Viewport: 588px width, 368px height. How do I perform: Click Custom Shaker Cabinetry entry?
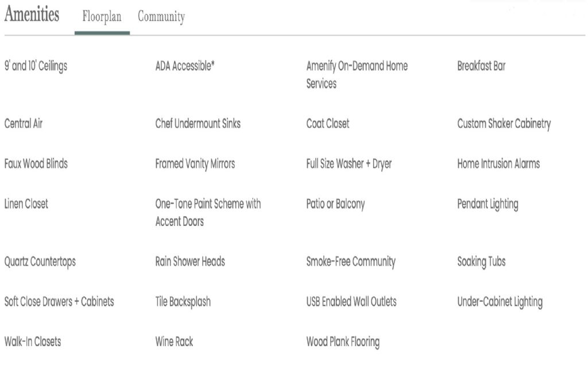504,124
